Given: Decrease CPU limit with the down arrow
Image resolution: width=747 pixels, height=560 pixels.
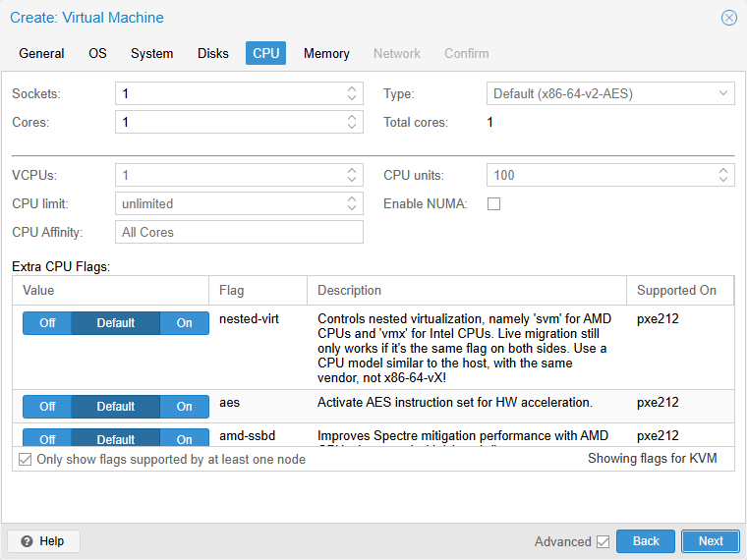Looking at the screenshot, I should 352,208.
